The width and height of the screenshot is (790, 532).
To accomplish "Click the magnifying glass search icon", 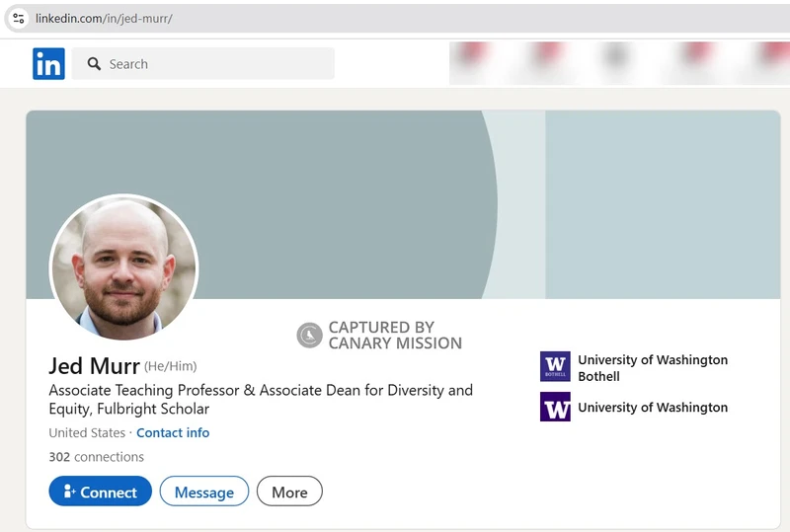I will 95,64.
